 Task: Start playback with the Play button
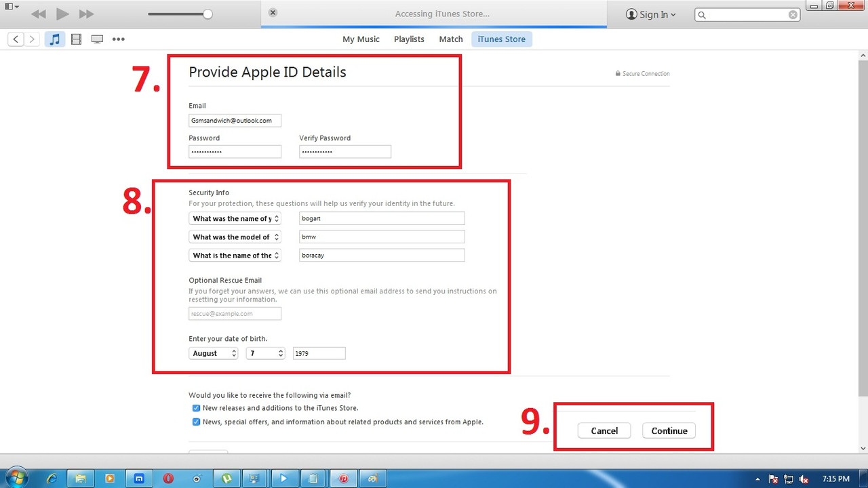(x=62, y=14)
